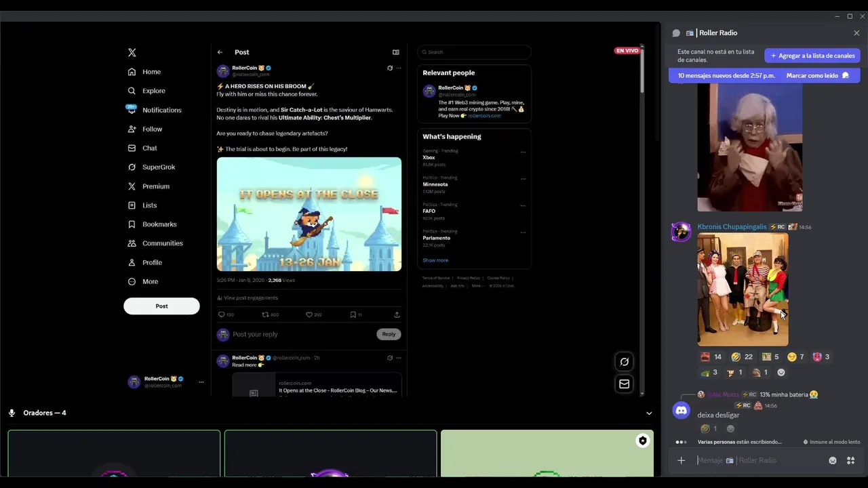This screenshot has width=868, height=488.
Task: Open RollerCoin under Relevant people
Action: pos(452,87)
